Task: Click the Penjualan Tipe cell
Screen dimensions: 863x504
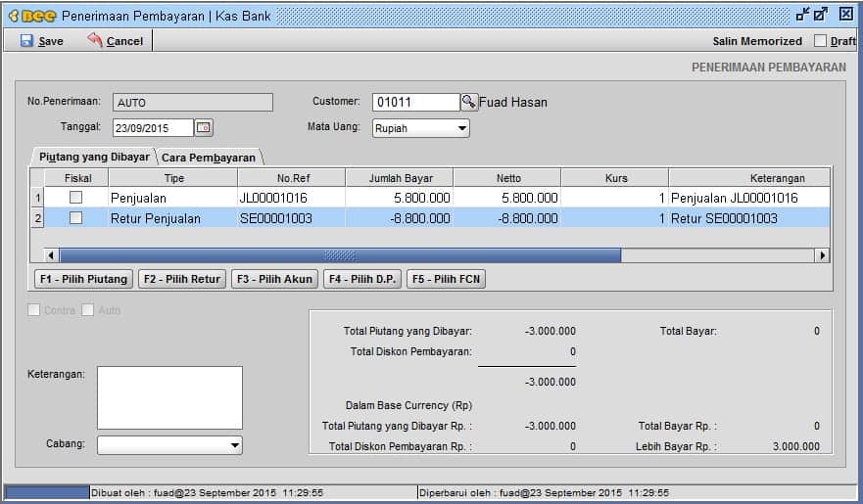Action: point(173,198)
